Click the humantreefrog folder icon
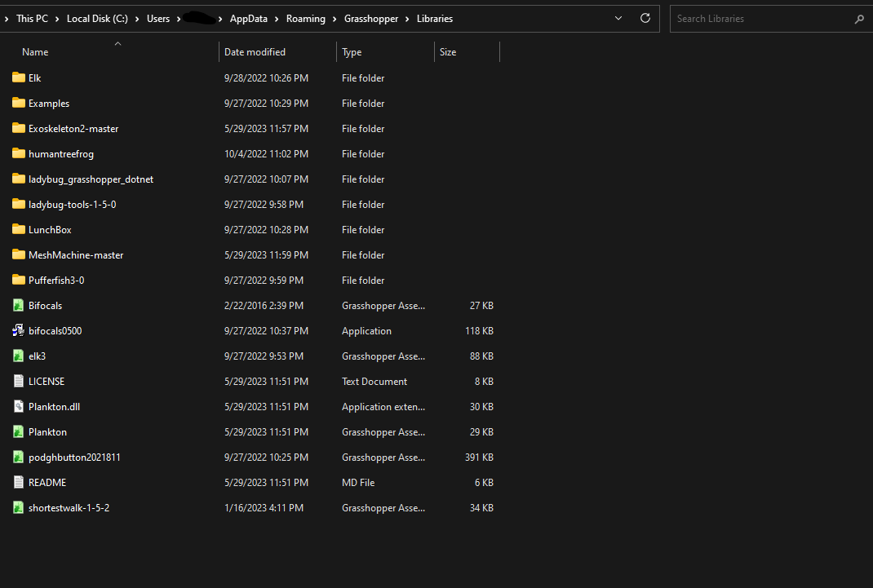 click(19, 153)
